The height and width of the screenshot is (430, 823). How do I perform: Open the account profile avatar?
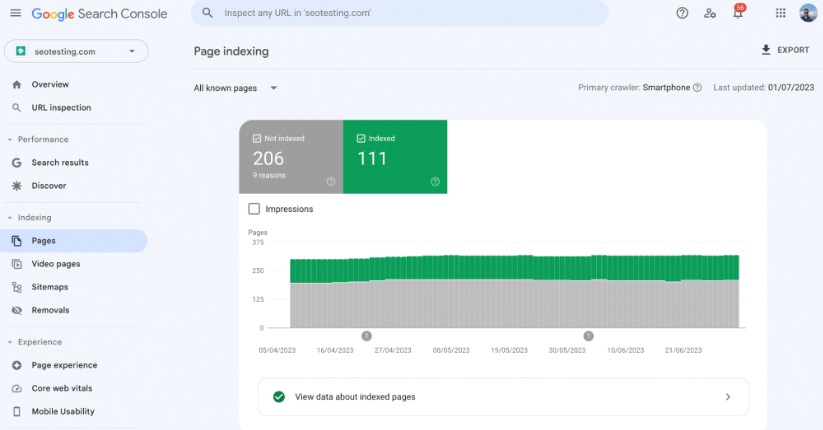[808, 13]
